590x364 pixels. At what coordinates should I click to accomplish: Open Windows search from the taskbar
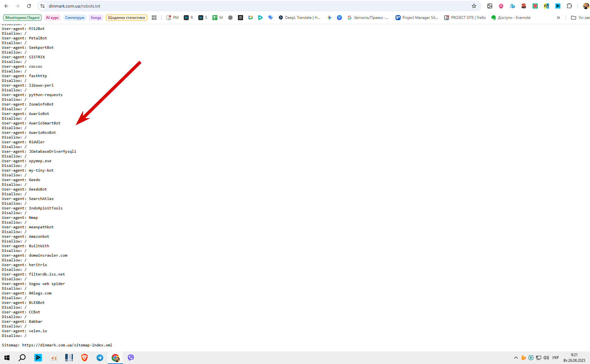22,358
